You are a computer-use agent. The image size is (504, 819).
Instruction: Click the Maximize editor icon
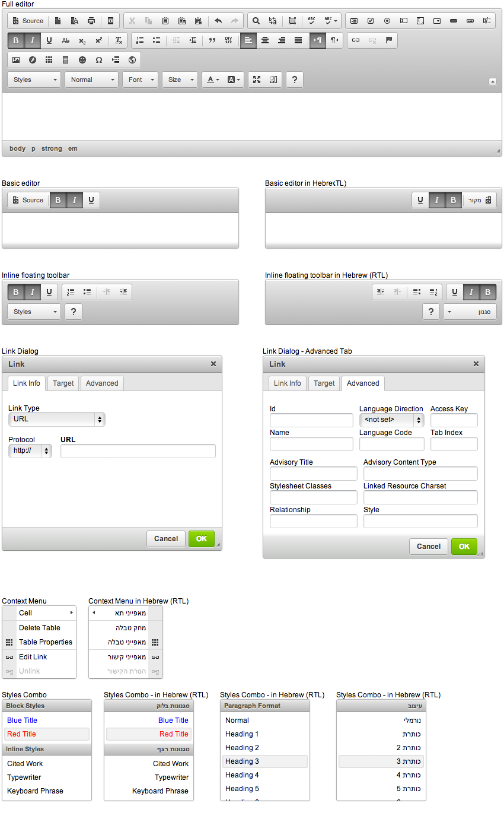257,80
